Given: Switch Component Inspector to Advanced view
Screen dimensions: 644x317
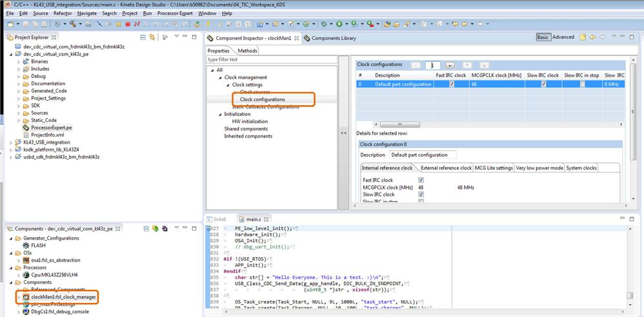Looking at the screenshot, I should click(563, 37).
